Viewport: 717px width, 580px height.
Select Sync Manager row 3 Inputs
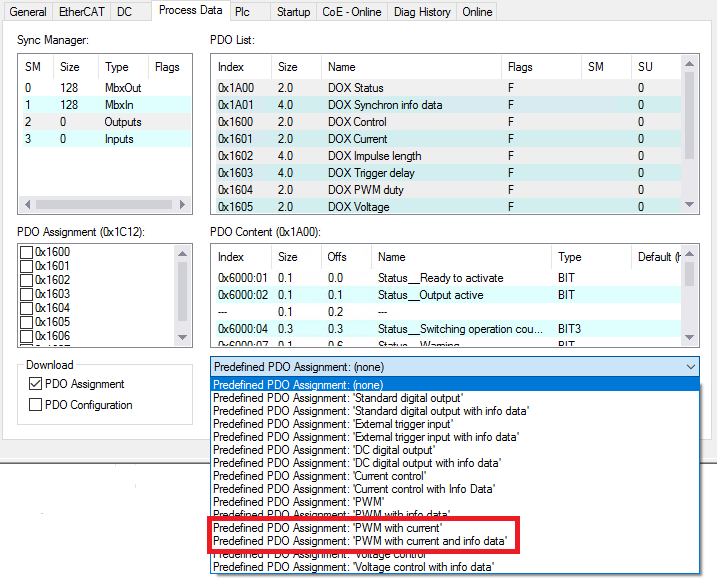click(x=107, y=139)
